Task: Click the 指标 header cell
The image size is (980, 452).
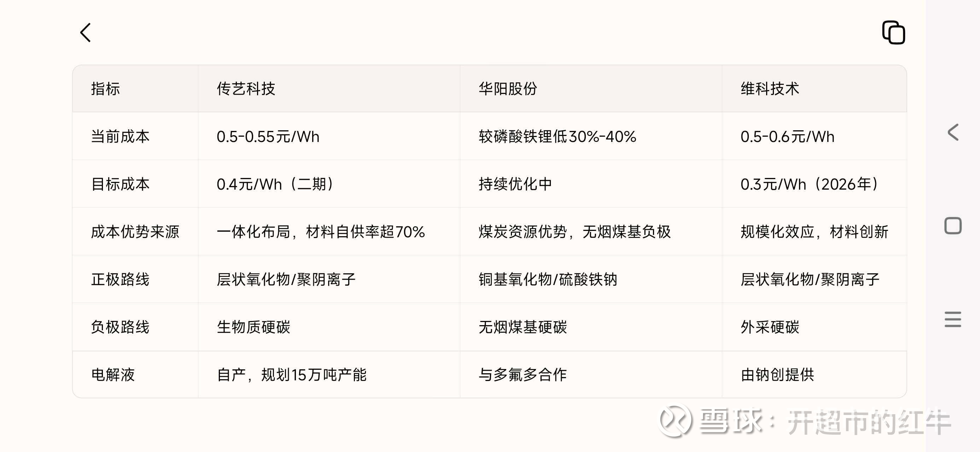Action: coord(105,89)
